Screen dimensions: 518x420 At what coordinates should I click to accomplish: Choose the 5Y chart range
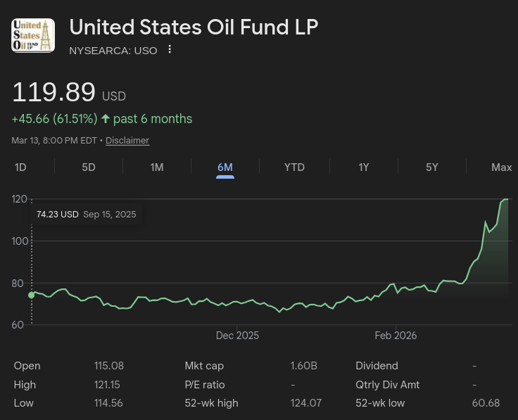(432, 167)
